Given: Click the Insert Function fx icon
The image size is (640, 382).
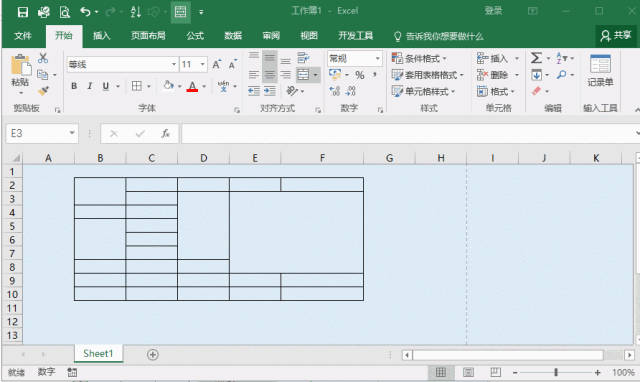Looking at the screenshot, I should [165, 133].
